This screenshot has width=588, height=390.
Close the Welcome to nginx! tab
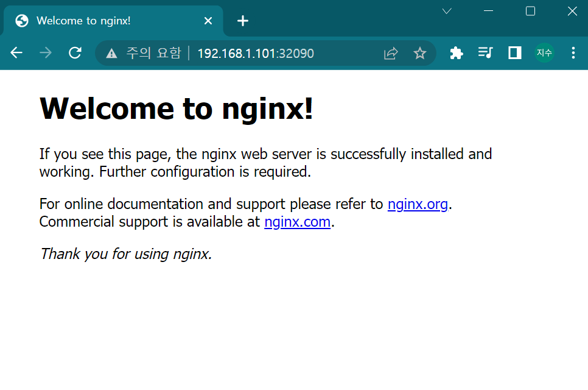click(x=208, y=21)
